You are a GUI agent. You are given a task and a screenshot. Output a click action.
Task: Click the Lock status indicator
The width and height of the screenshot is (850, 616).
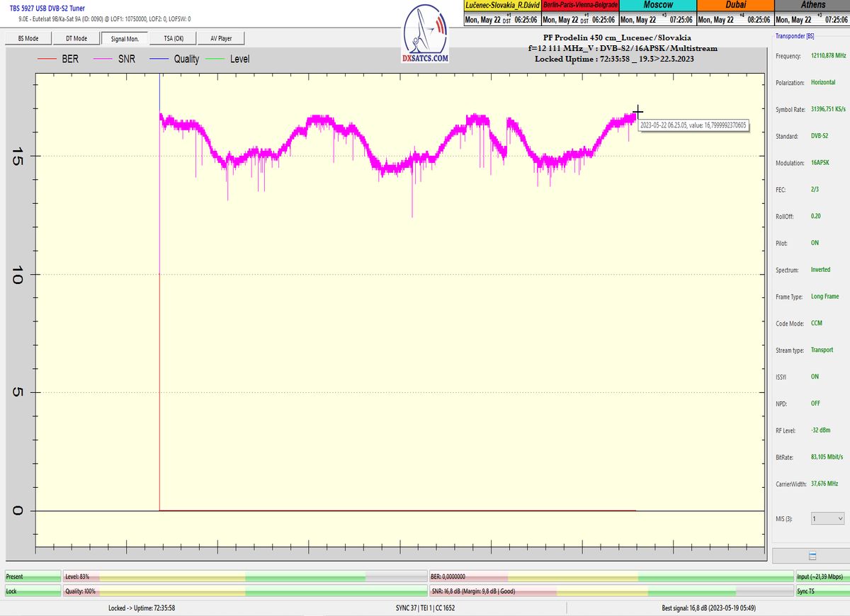[33, 591]
